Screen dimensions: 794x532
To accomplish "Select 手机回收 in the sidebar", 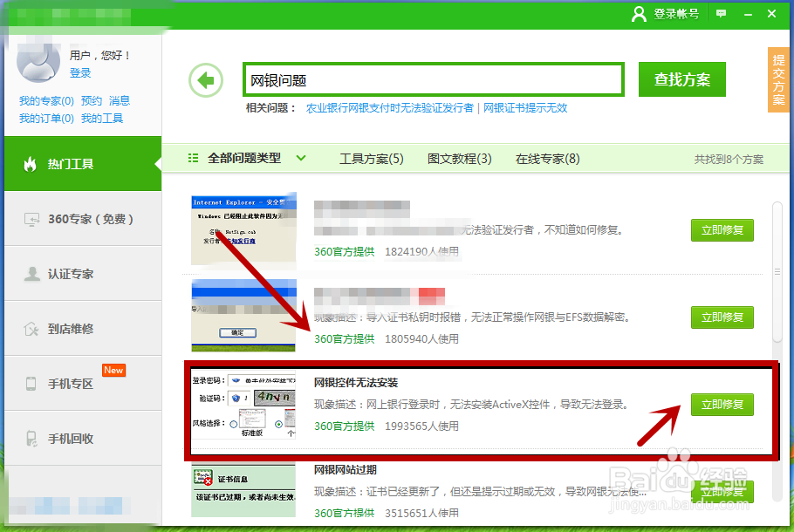I will point(83,439).
